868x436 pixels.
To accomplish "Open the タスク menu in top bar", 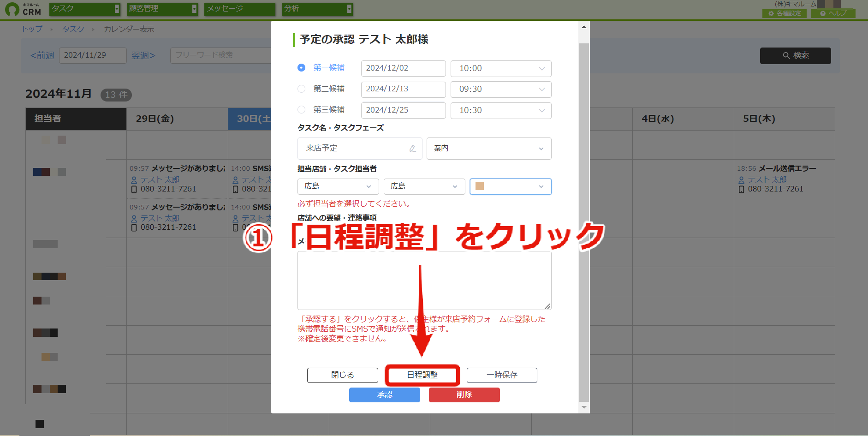I will point(85,9).
